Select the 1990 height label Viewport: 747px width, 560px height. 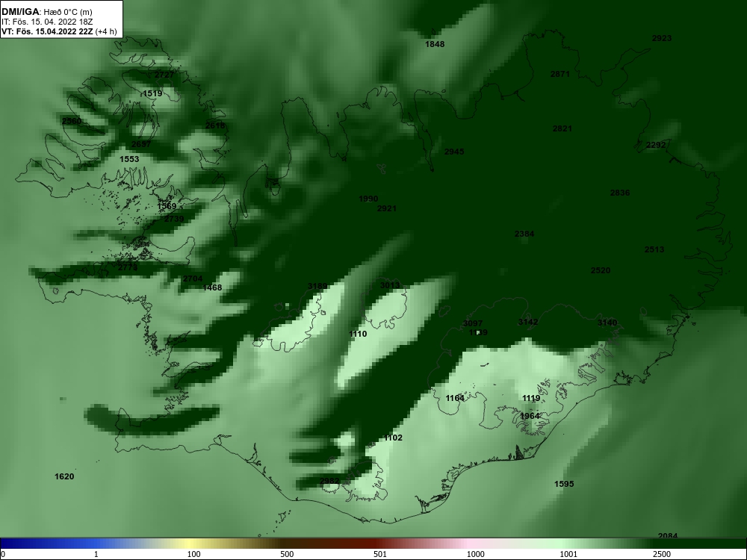(368, 199)
